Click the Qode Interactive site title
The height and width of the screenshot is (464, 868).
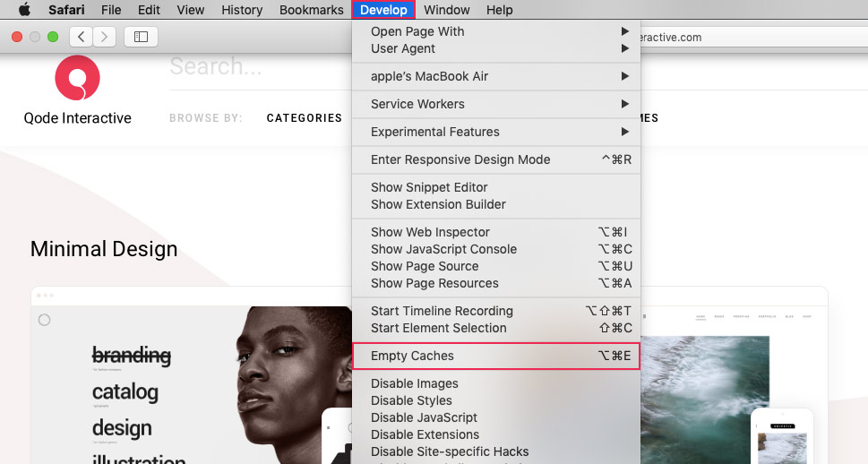point(78,118)
